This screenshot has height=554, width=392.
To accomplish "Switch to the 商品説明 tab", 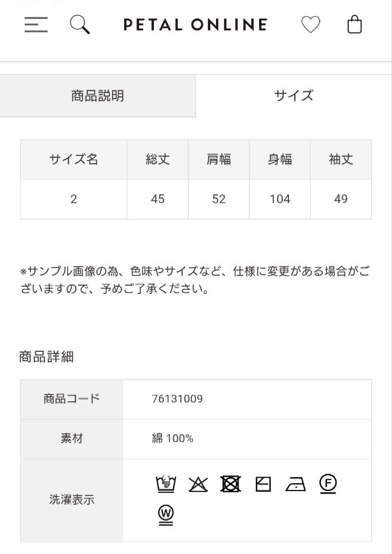I will pyautogui.click(x=97, y=96).
